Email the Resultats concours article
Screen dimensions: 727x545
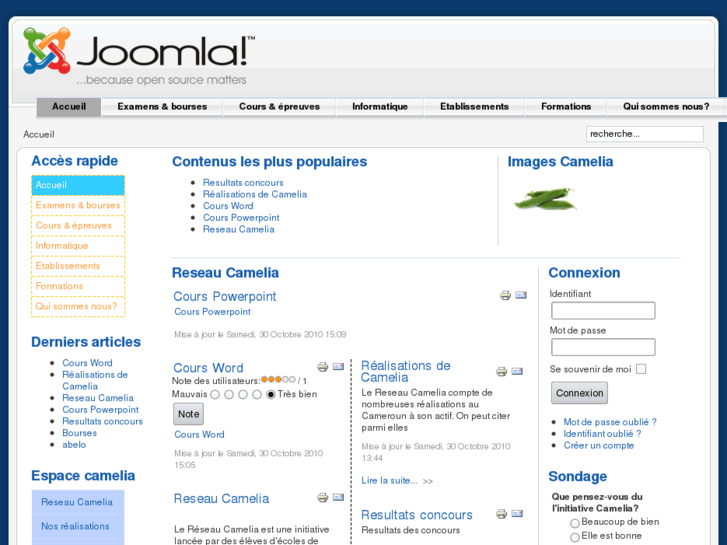click(517, 513)
